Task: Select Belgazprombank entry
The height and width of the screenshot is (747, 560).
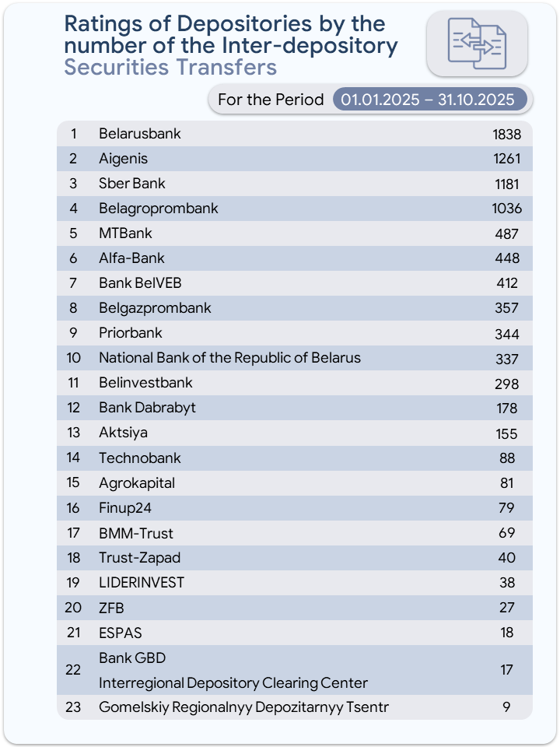Action: point(155,308)
